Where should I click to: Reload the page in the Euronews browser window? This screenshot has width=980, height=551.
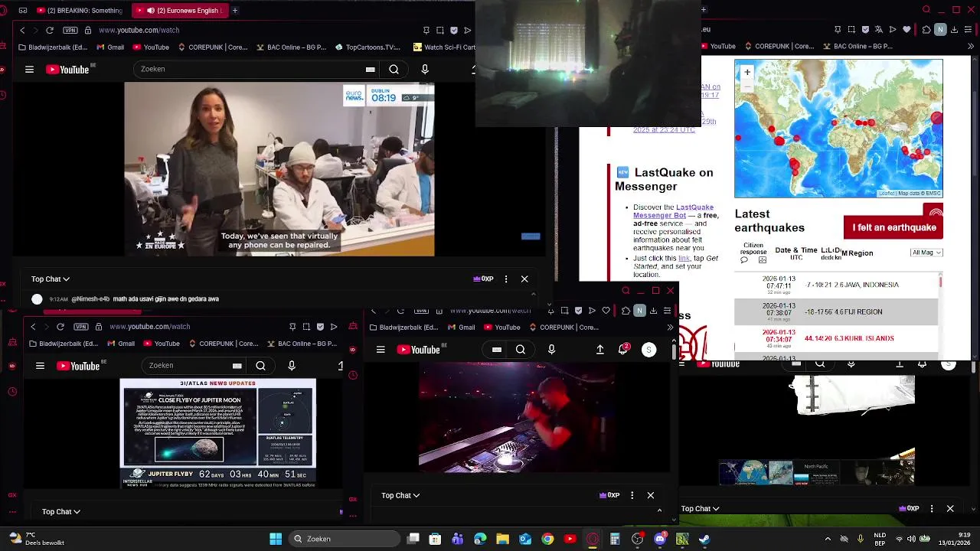(50, 30)
